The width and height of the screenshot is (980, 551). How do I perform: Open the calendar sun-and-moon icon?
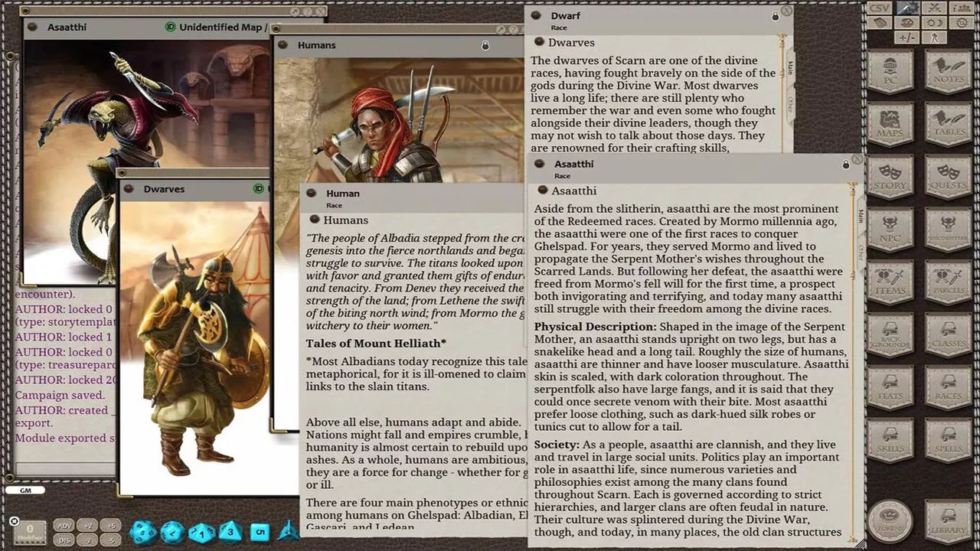pyautogui.click(x=933, y=23)
